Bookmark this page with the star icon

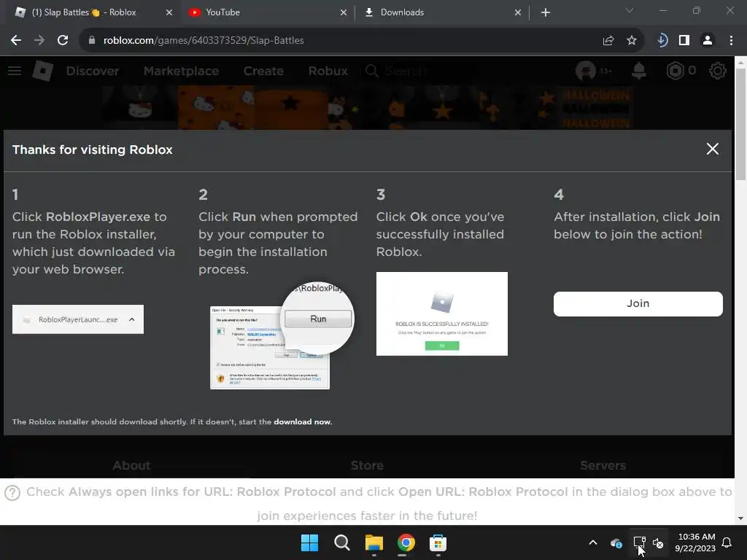[x=631, y=41]
